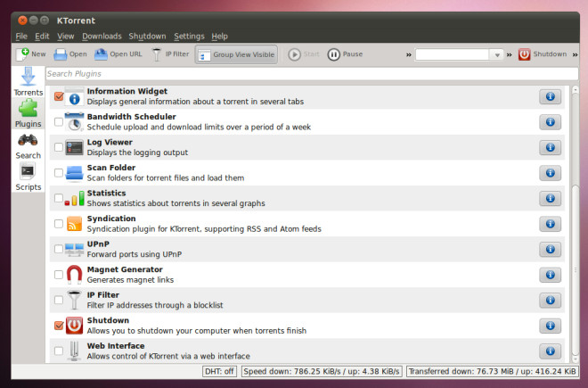Viewport: 588px width, 388px height.
Task: Enable the UPnP plugin checkbox
Action: click(59, 249)
